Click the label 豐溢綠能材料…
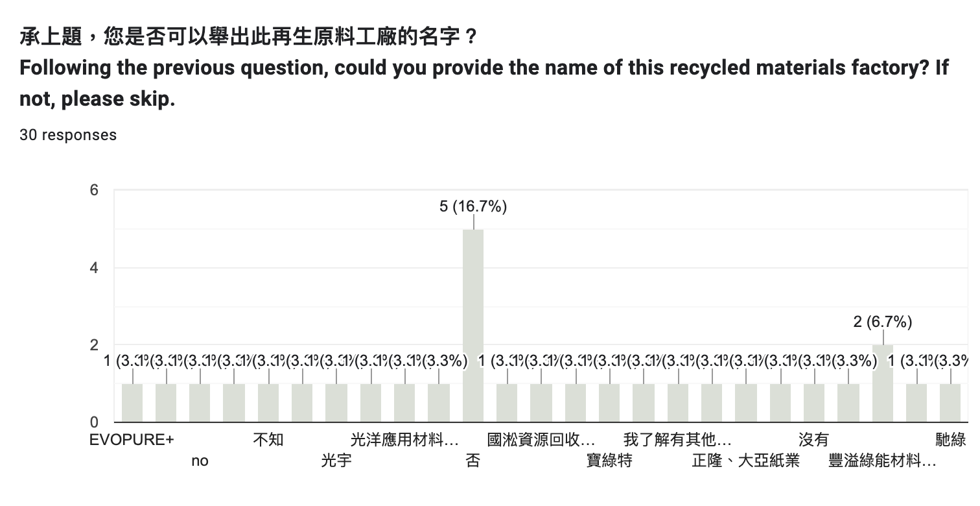980x506 pixels. click(883, 461)
